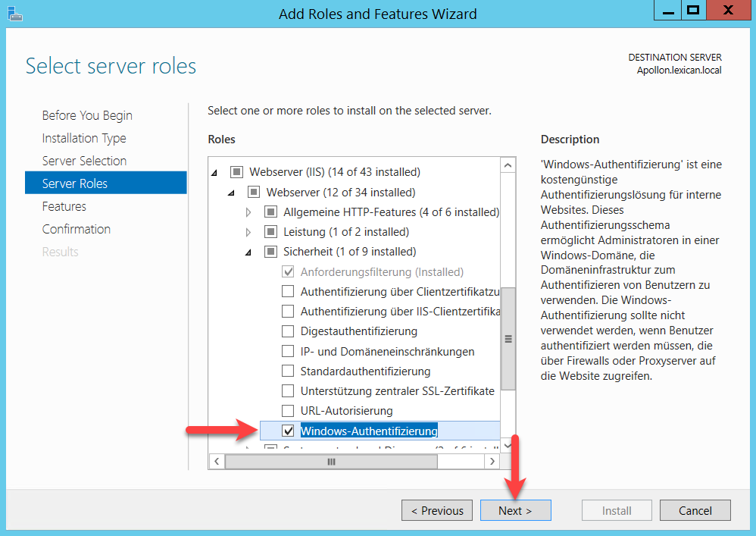The image size is (756, 536).
Task: Go to the Features wizard step
Action: [x=64, y=206]
